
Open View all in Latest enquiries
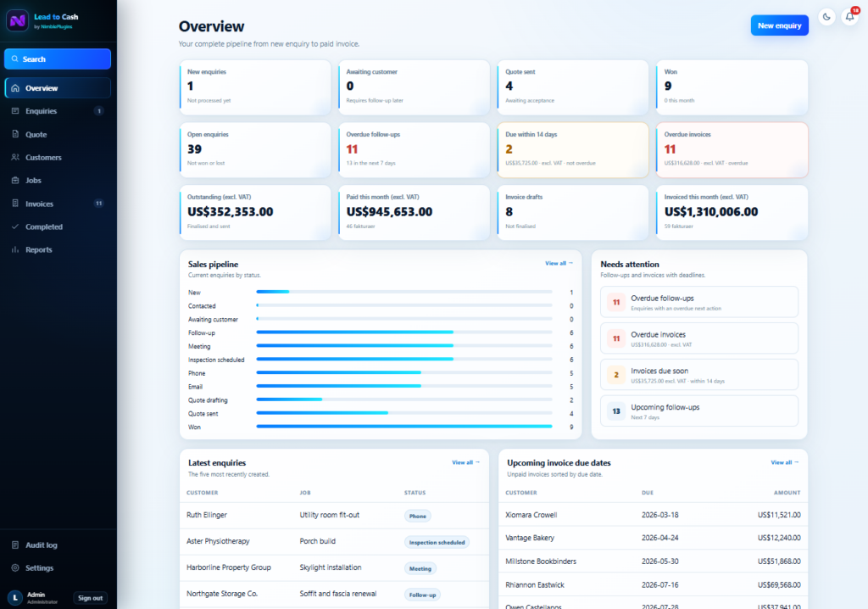click(x=465, y=462)
